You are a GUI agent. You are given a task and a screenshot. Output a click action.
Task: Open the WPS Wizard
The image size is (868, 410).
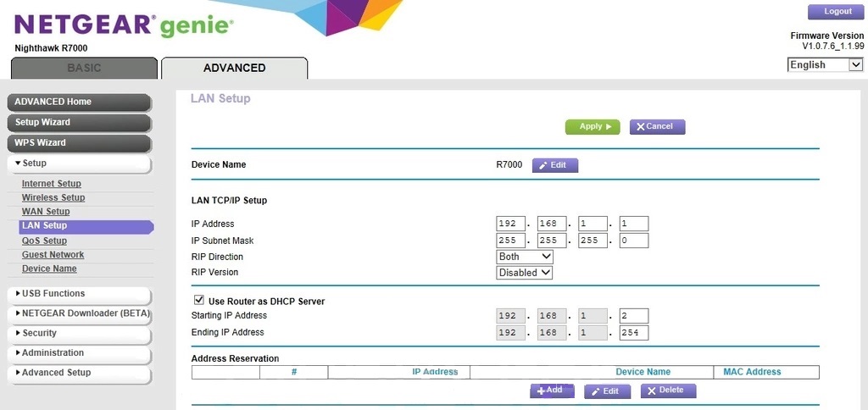[x=79, y=143]
